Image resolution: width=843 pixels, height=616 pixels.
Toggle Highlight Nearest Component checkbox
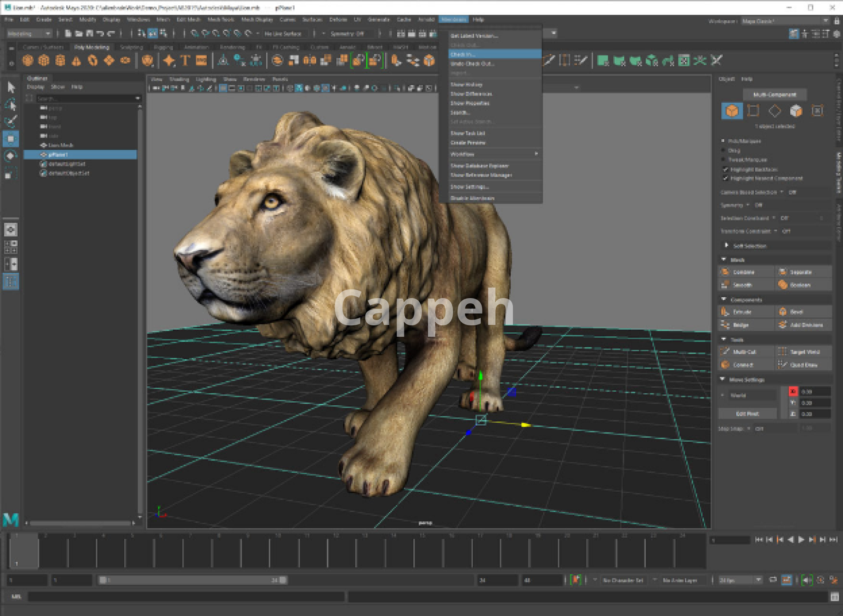[x=726, y=178]
